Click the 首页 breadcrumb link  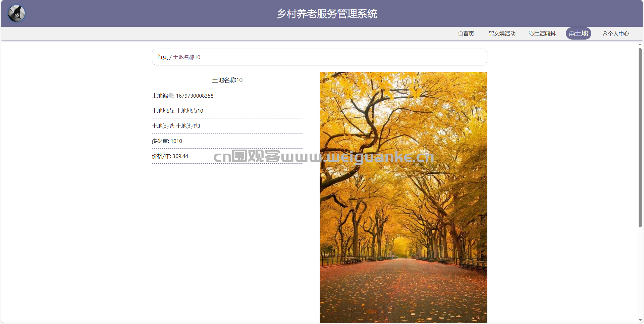tap(162, 57)
